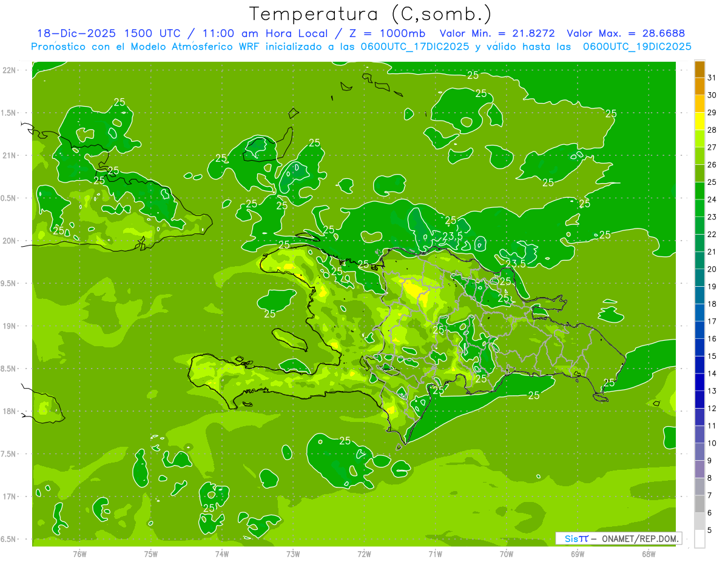728x562 pixels.
Task: Click the yellow swatch between 28 and 29
Action: point(699,121)
